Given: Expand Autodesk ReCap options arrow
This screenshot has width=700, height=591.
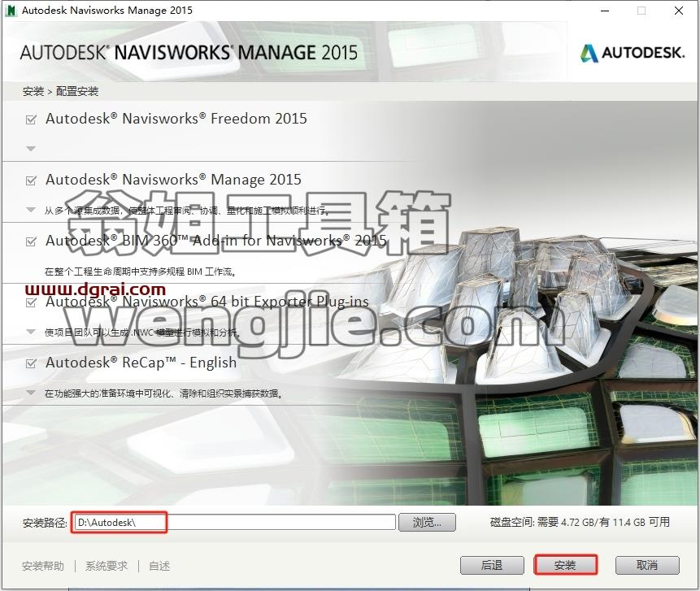Looking at the screenshot, I should pos(31,393).
